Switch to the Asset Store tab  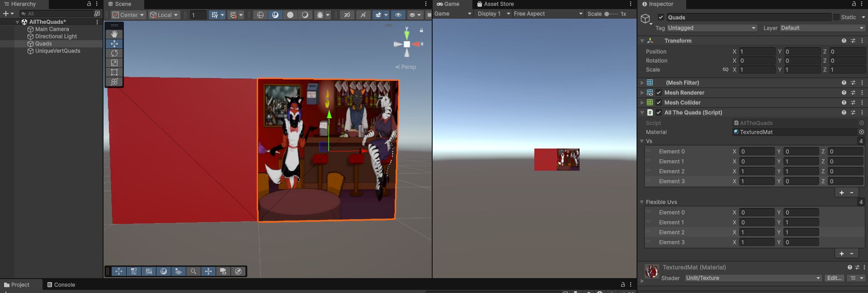(495, 4)
